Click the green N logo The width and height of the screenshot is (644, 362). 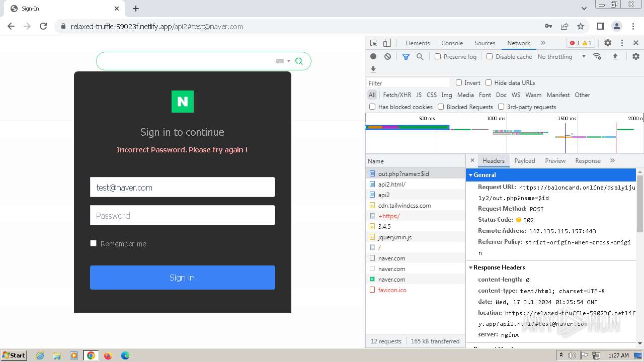183,102
